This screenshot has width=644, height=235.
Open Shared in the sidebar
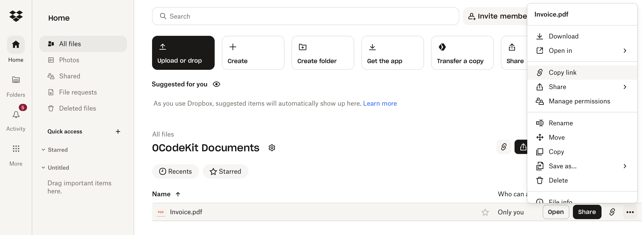point(83,76)
